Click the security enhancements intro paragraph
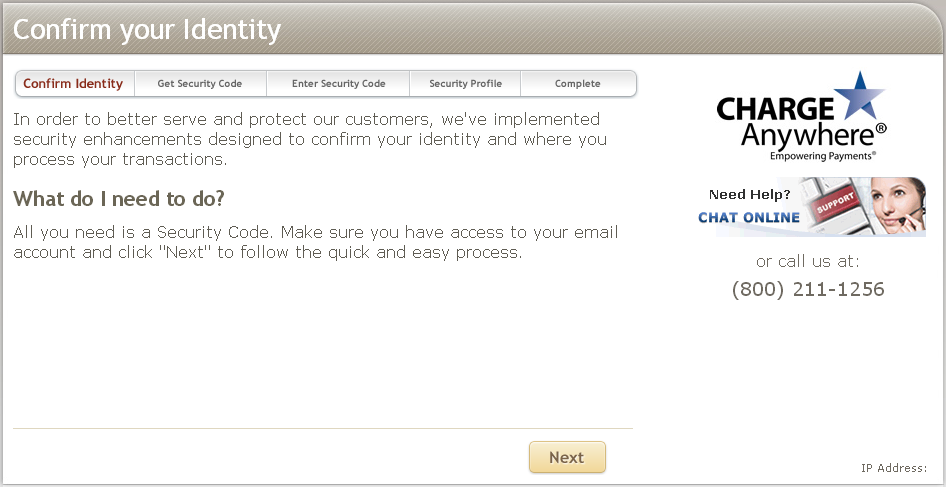Viewport: 946px width, 487px height. (310, 139)
